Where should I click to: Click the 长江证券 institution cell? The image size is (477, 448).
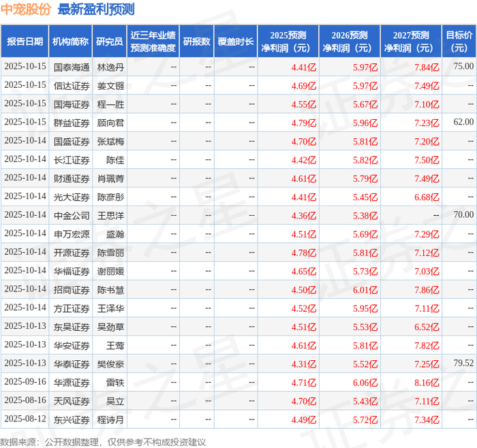[x=72, y=160]
